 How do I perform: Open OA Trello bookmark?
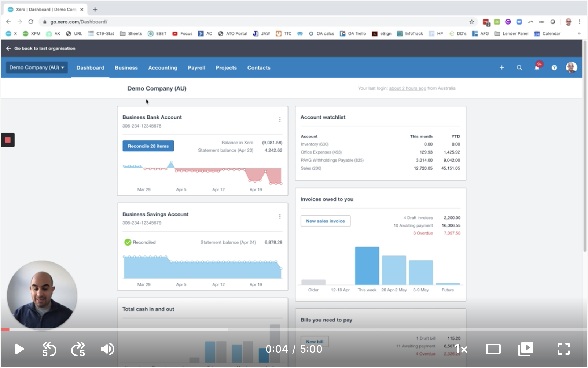353,33
